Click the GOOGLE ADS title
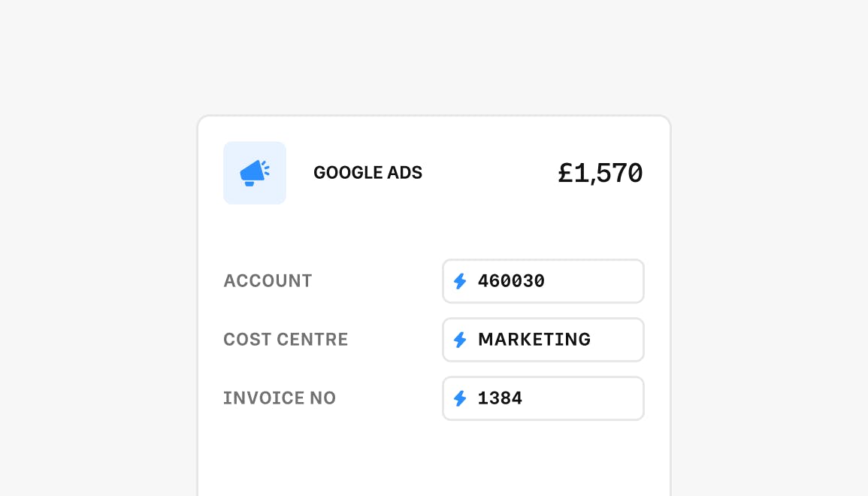 (367, 173)
